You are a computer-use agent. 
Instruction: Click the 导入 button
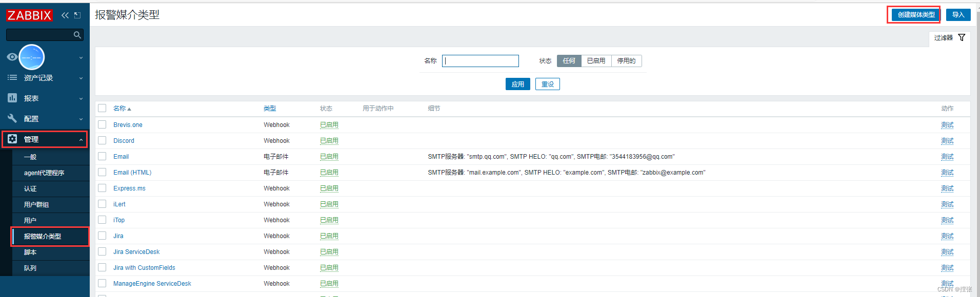pyautogui.click(x=958, y=15)
